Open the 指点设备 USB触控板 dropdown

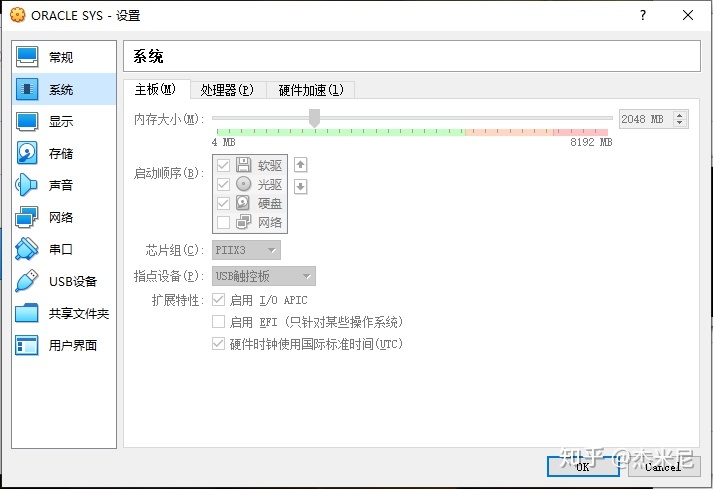click(x=264, y=276)
